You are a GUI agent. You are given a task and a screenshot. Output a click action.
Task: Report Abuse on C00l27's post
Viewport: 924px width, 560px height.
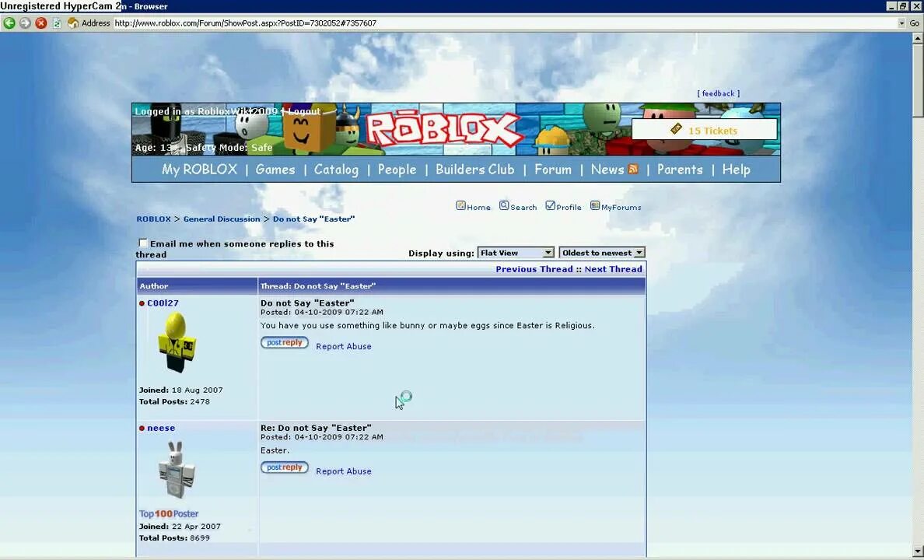click(344, 347)
